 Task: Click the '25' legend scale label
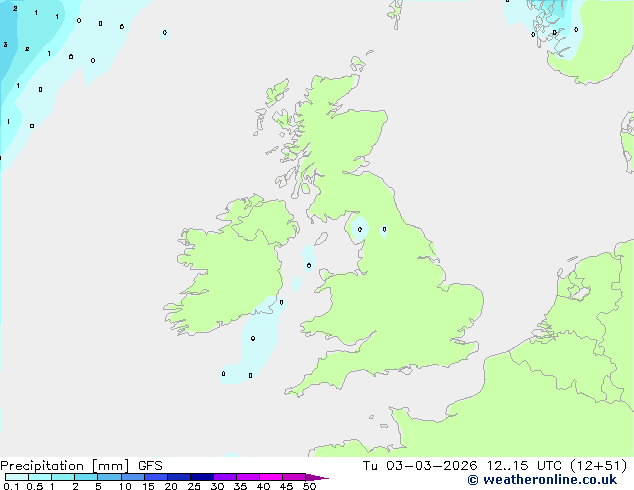tap(194, 486)
